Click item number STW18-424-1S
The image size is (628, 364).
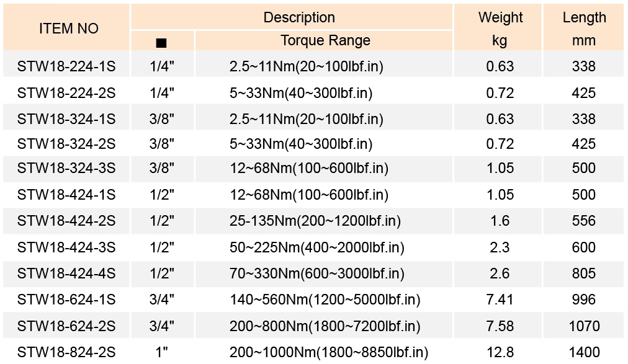coord(66,195)
